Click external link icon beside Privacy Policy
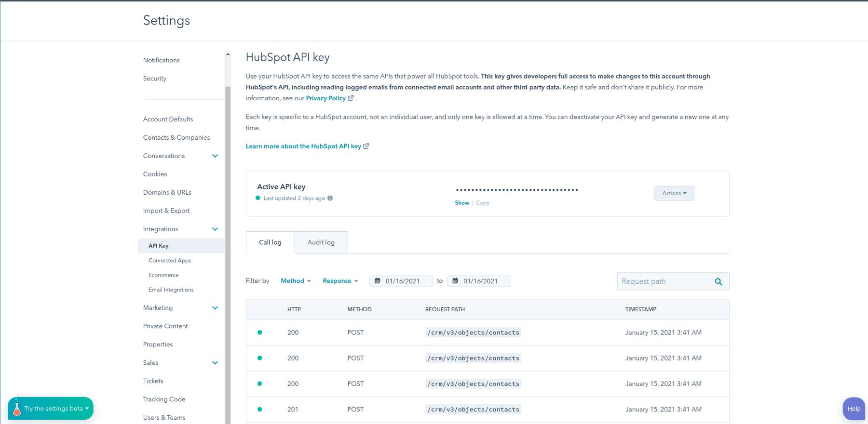Viewport: 868px width, 424px height. pyautogui.click(x=351, y=98)
